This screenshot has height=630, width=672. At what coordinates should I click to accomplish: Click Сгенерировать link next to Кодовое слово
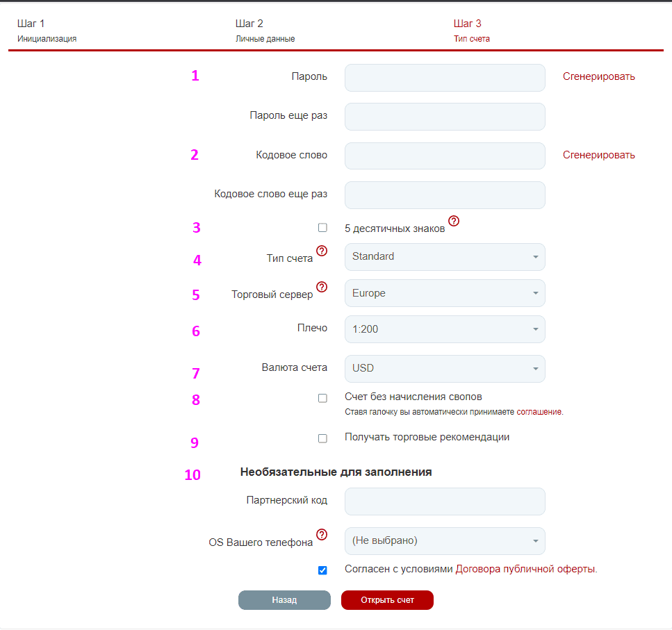pos(599,155)
